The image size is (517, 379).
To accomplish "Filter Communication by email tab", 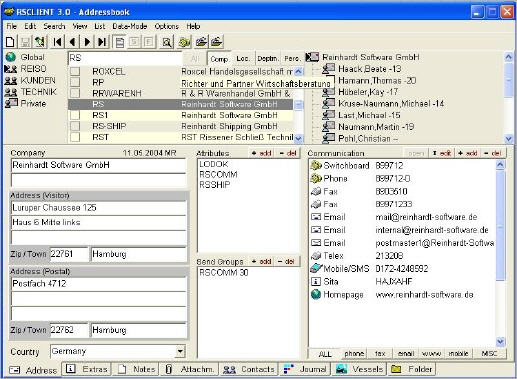I will coord(406,353).
